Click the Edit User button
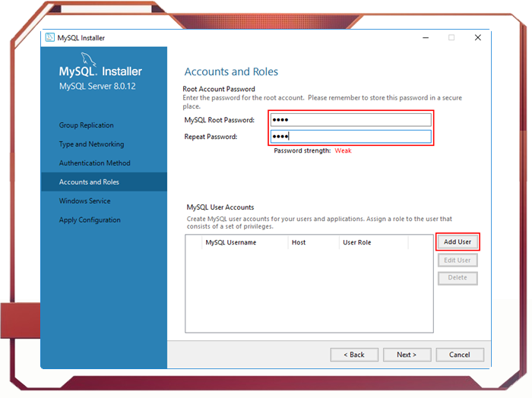Image resolution: width=532 pixels, height=398 pixels. 458,260
